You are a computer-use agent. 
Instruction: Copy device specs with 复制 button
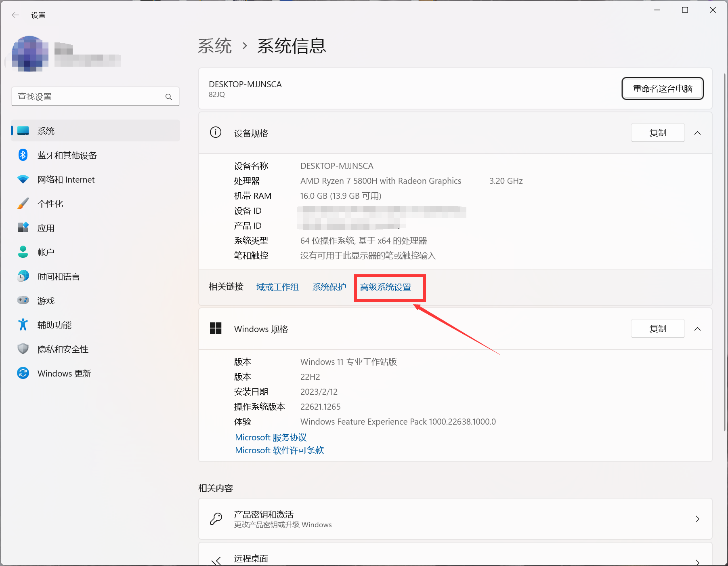658,133
